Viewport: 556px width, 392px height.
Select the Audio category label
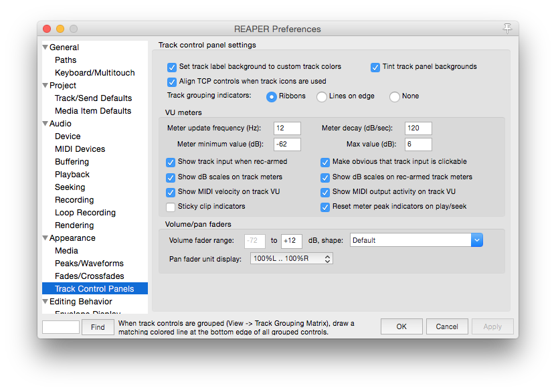click(x=60, y=124)
